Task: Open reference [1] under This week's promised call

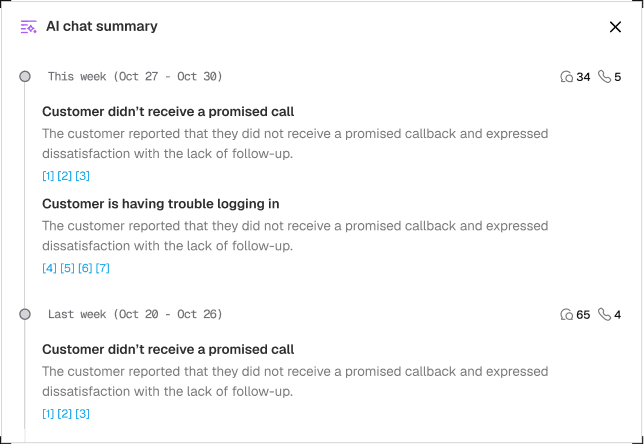Action: pyautogui.click(x=48, y=177)
